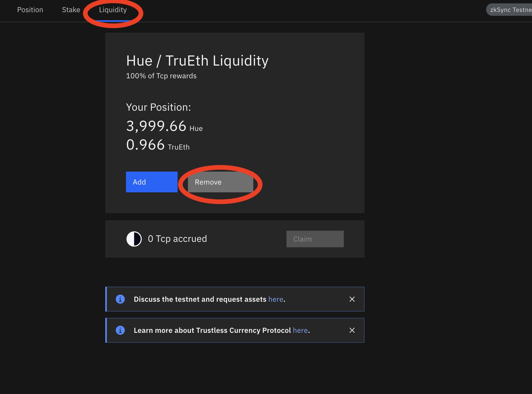Open the 'here' link for requesting assets

pyautogui.click(x=276, y=299)
